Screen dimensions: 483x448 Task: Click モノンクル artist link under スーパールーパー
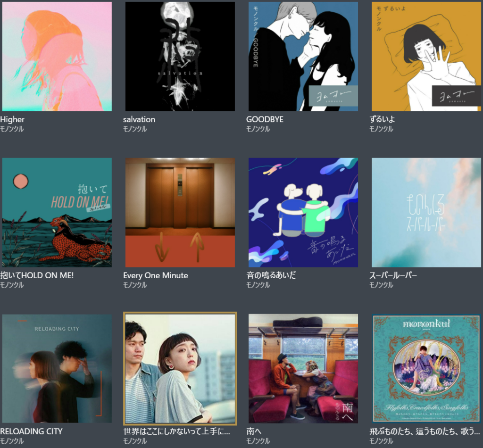point(381,285)
